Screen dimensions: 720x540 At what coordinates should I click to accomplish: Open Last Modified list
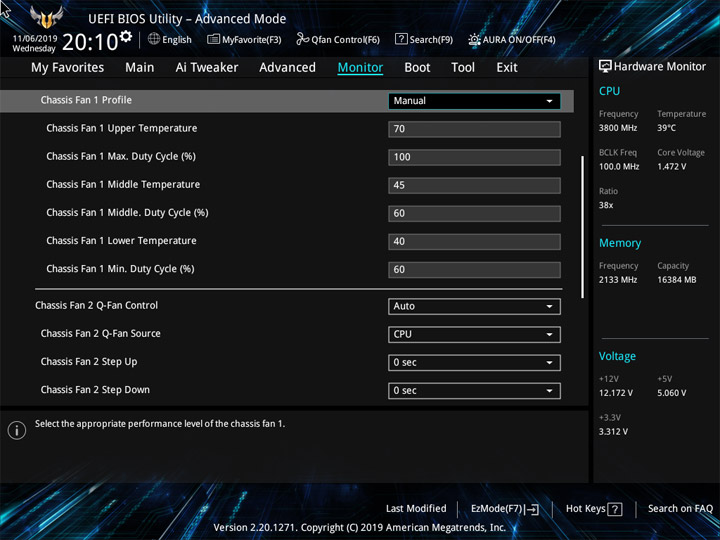tap(416, 508)
